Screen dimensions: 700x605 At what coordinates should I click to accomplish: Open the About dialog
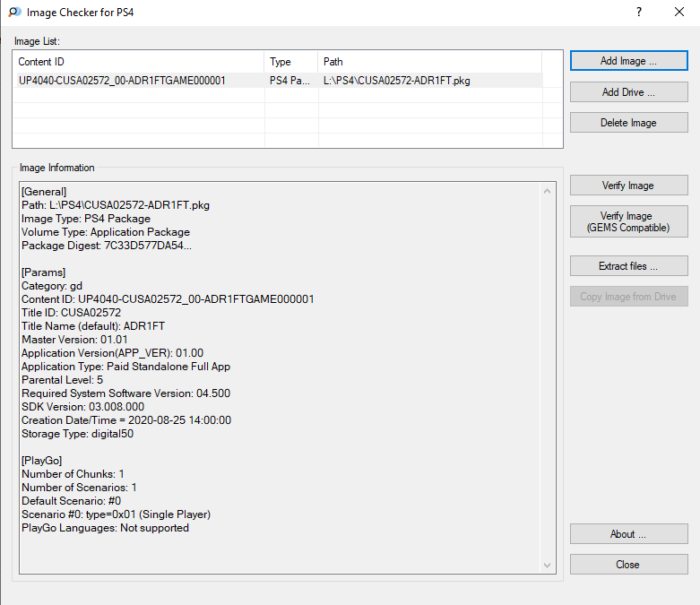point(628,534)
